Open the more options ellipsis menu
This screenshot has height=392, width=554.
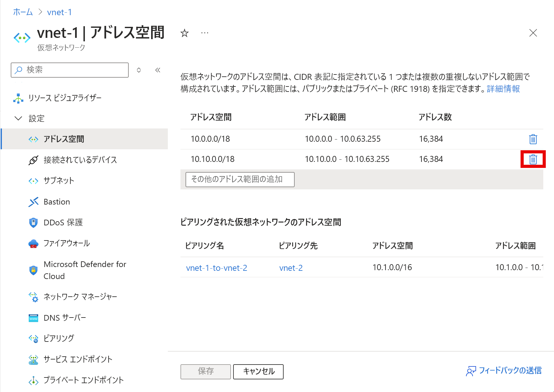[204, 33]
